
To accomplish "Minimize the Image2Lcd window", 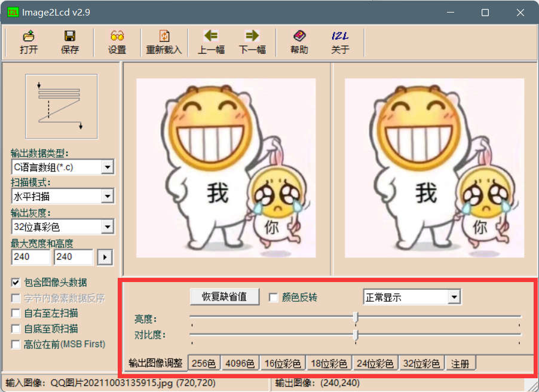I will coord(451,13).
